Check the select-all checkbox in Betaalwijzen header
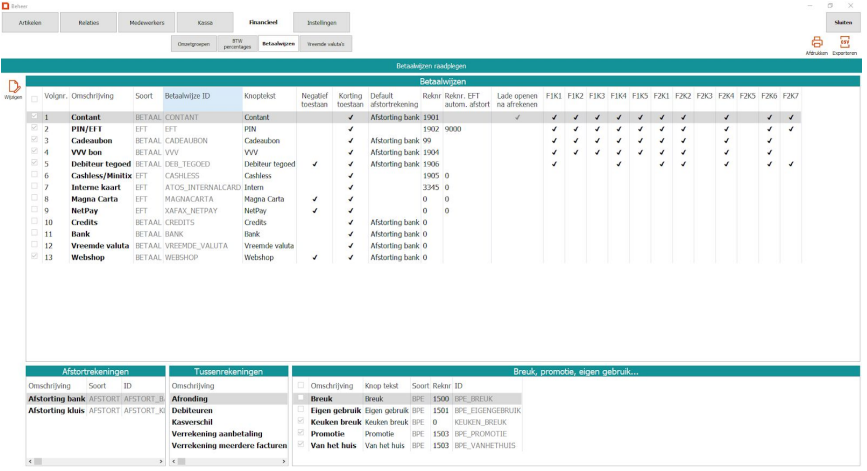The height and width of the screenshot is (471, 867). [36, 99]
